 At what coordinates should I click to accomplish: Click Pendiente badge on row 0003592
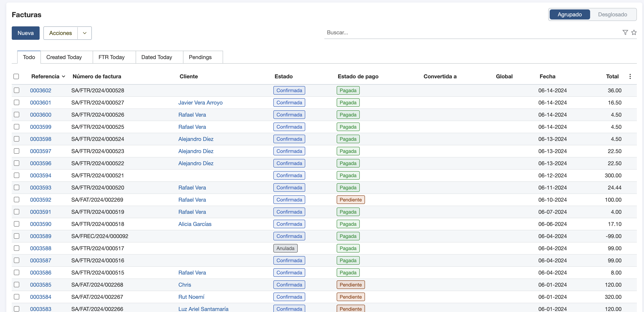pyautogui.click(x=351, y=200)
